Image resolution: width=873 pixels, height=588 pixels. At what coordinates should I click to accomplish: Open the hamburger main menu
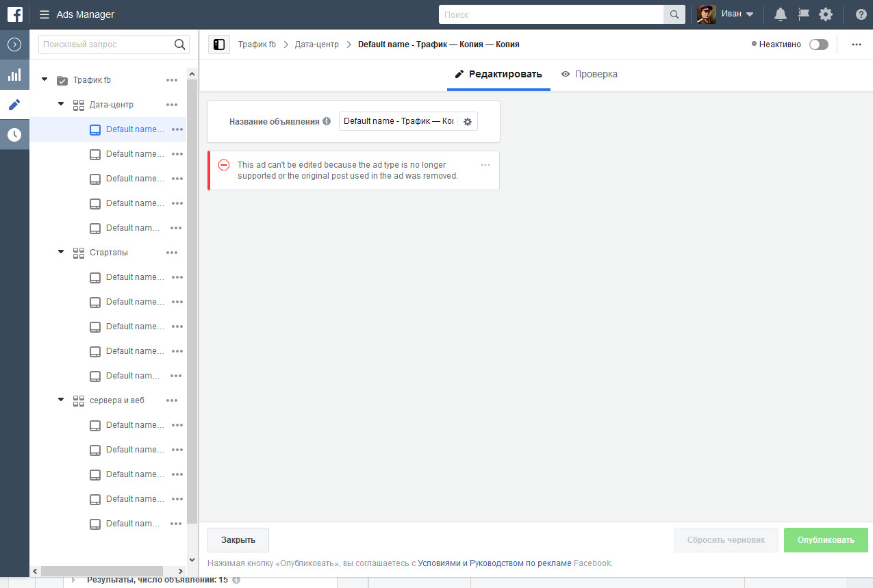coord(45,14)
